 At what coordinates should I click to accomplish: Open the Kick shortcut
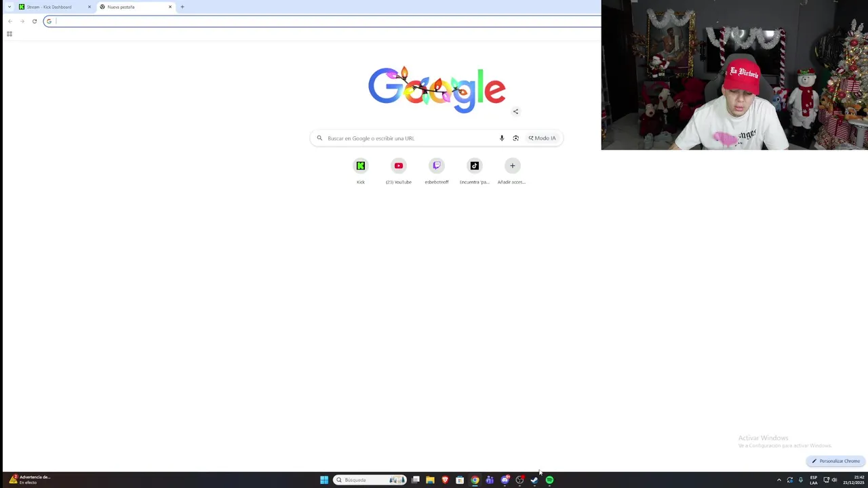click(361, 171)
